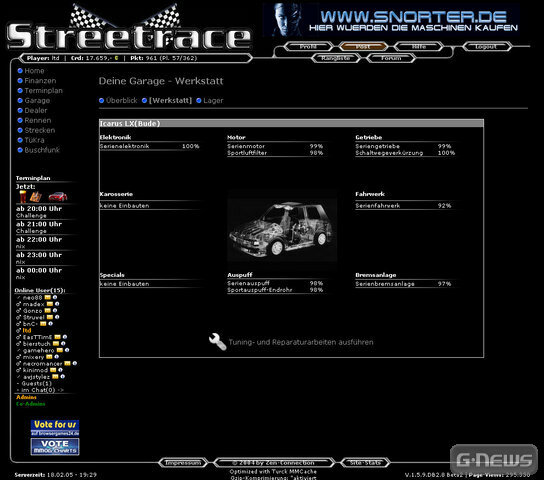Select the [Werkstatt] tab
The width and height of the screenshot is (544, 480).
click(170, 101)
